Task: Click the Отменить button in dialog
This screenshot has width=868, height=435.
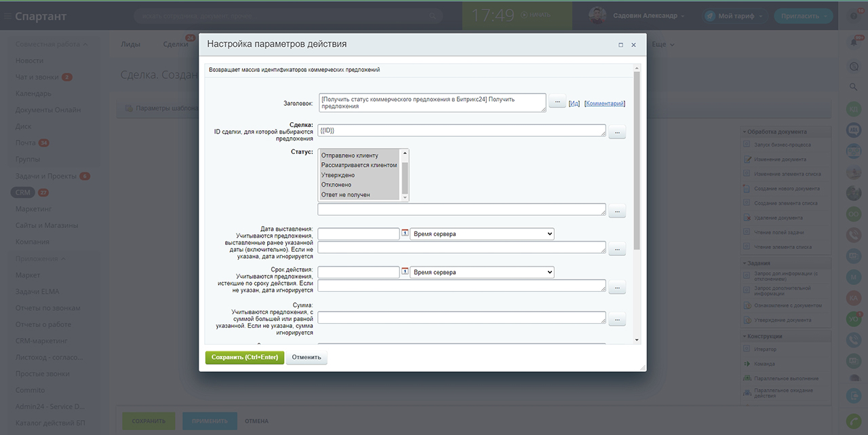Action: (307, 357)
